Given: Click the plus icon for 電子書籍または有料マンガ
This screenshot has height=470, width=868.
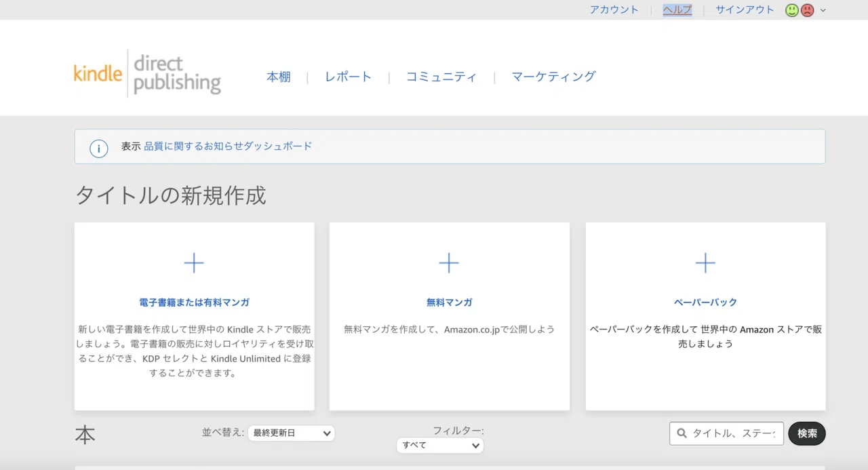Looking at the screenshot, I should click(194, 263).
